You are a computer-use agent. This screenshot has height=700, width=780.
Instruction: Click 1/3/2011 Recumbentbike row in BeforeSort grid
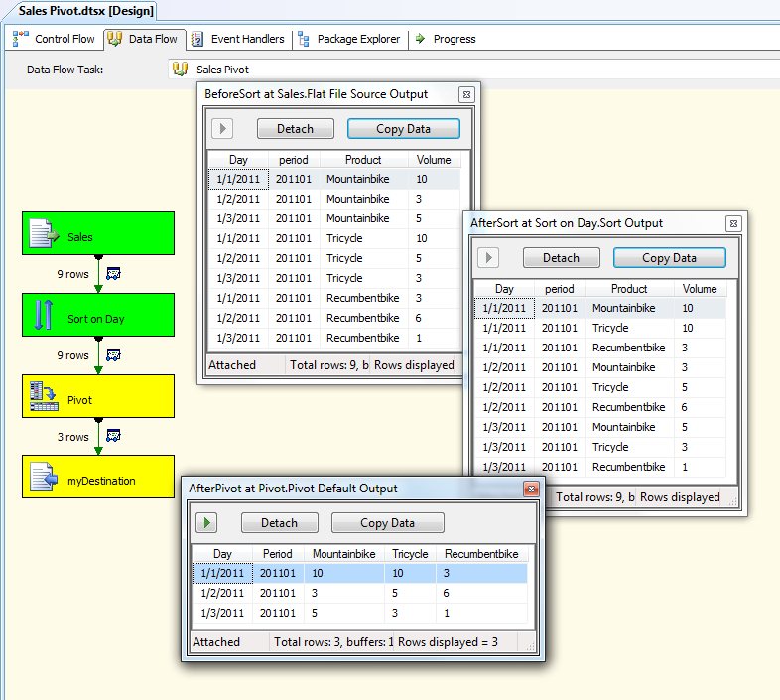tap(334, 338)
